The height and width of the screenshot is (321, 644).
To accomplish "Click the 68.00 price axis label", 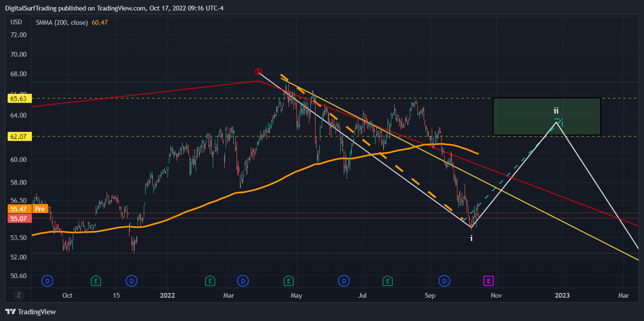I will click(x=18, y=74).
